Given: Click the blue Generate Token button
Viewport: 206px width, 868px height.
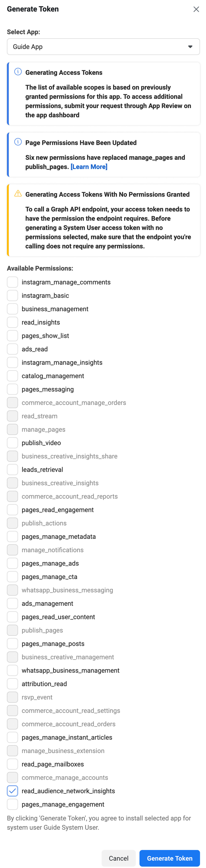Looking at the screenshot, I should (170, 858).
